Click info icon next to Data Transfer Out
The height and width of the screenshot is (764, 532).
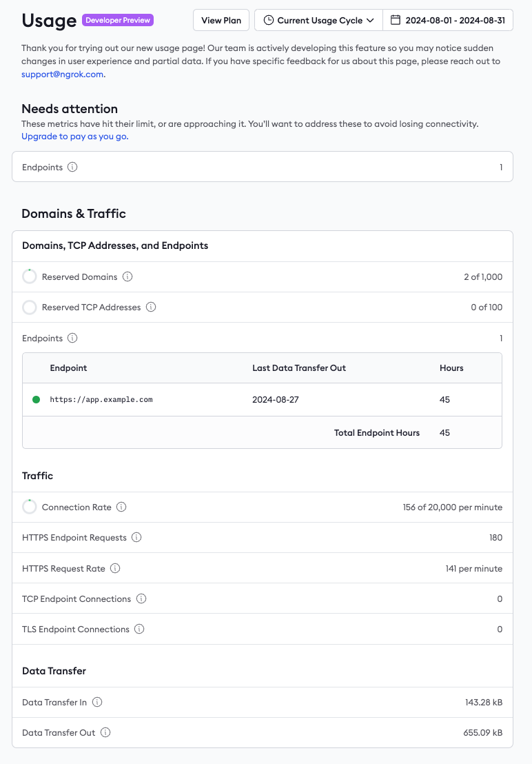[105, 732]
